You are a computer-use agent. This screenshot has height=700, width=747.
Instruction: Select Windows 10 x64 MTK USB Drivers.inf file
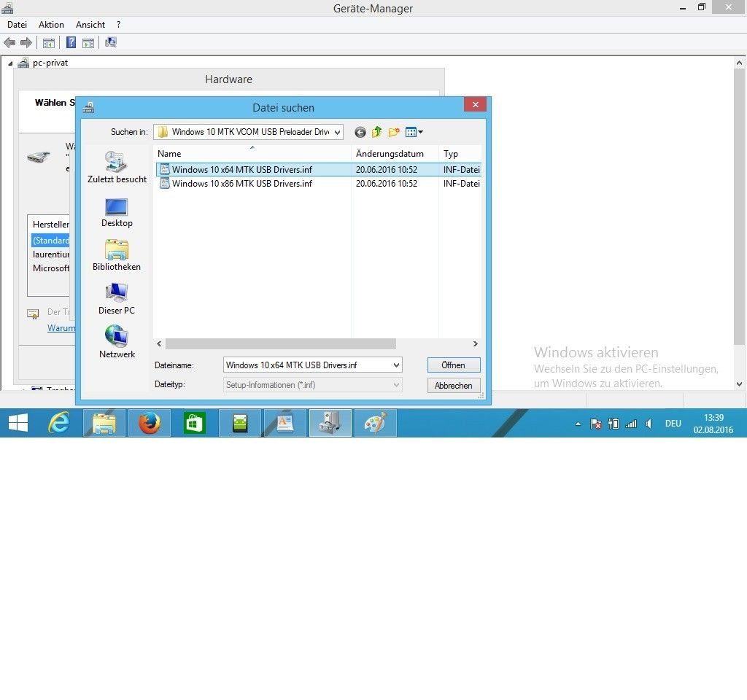pyautogui.click(x=318, y=169)
